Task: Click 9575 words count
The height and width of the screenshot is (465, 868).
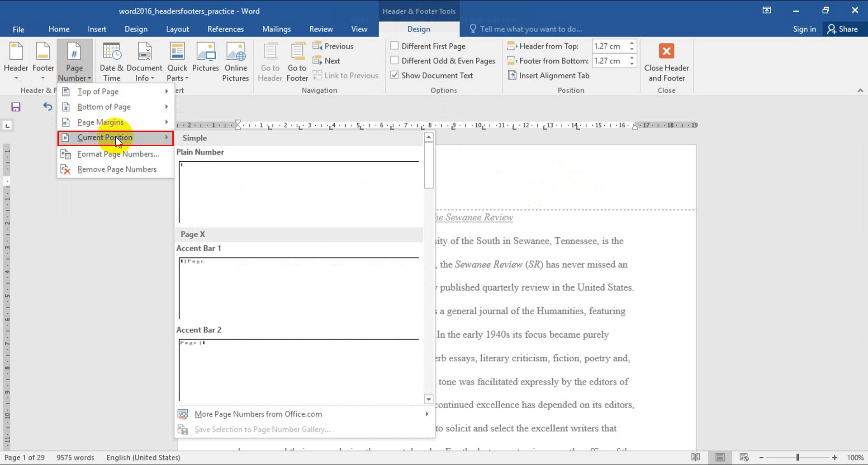Action: (x=75, y=458)
